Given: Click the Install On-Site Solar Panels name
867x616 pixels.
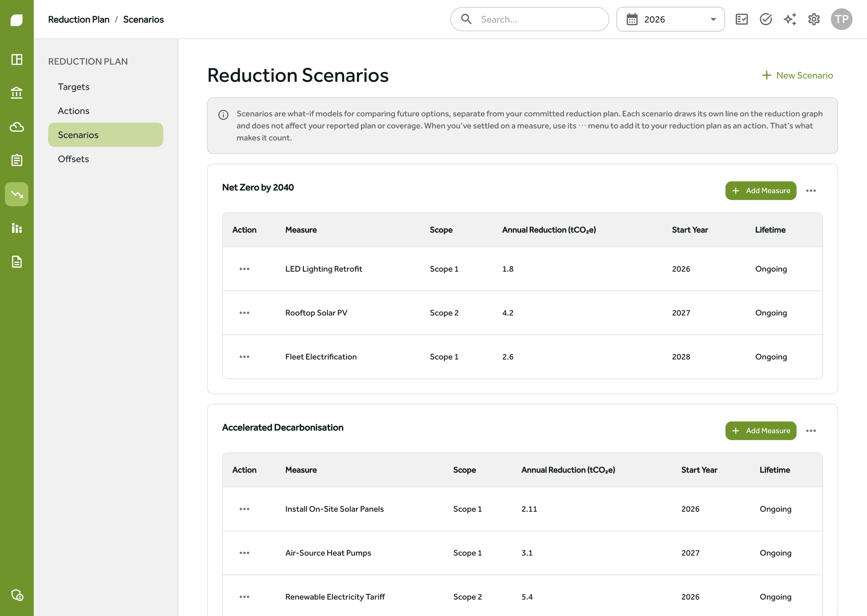Looking at the screenshot, I should pos(335,509).
